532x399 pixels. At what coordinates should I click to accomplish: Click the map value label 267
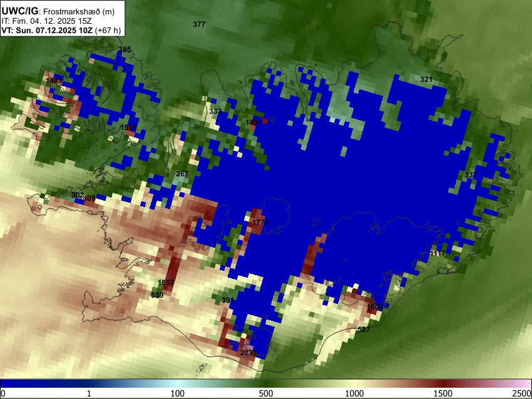[x=182, y=174]
